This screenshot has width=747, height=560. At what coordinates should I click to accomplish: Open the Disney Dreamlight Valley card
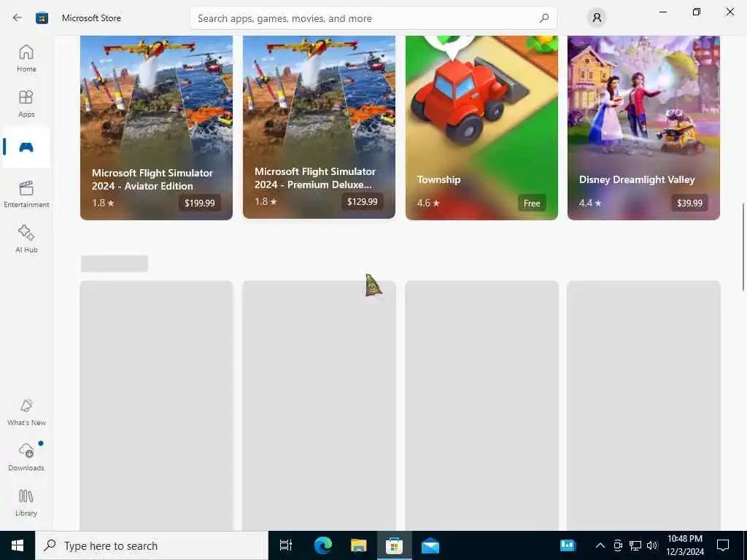click(x=643, y=128)
